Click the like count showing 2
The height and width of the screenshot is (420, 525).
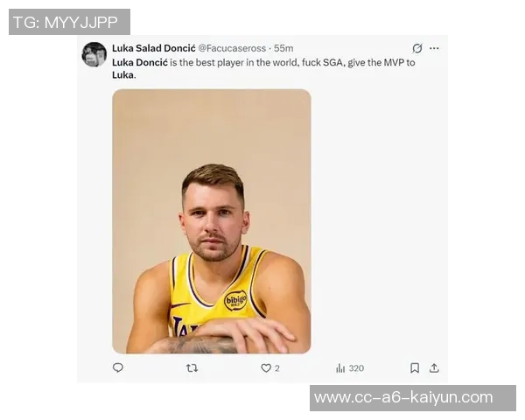(277, 368)
